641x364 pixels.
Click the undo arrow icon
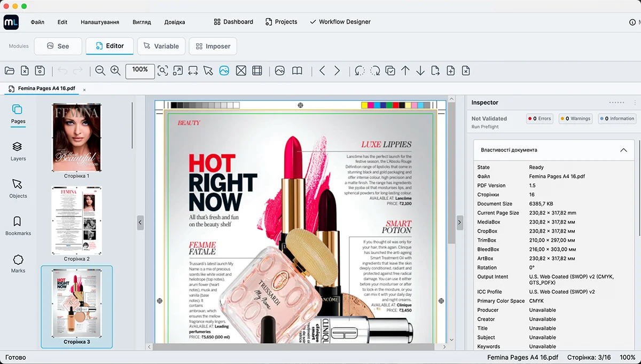62,70
